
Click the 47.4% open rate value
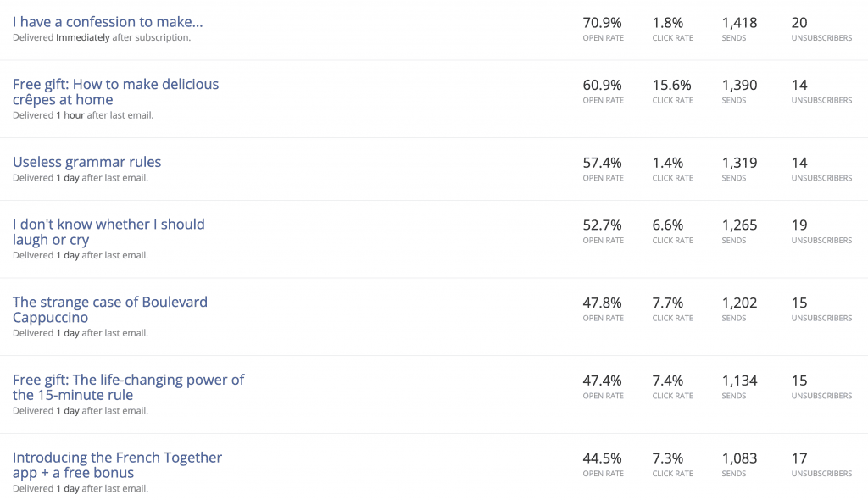603,381
